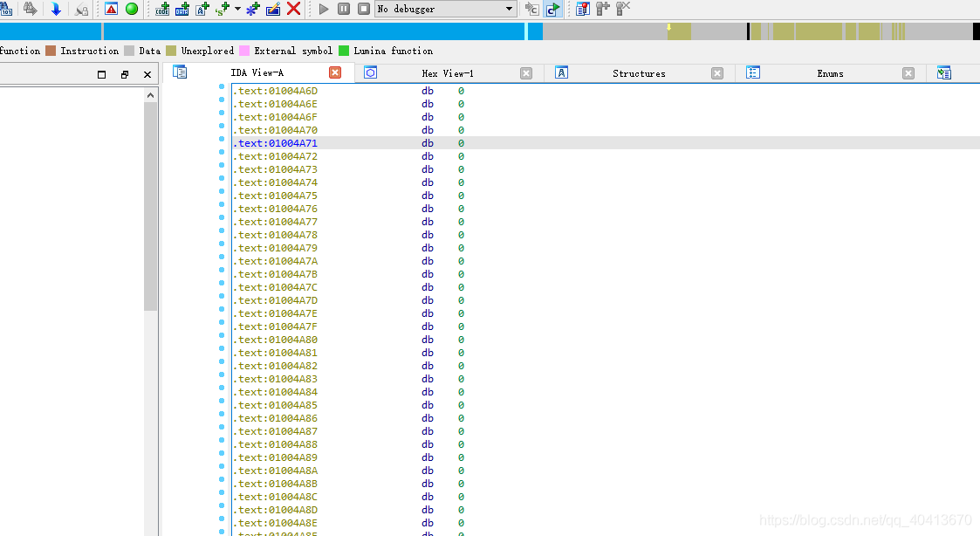Click the left panel scrollbar thumb
The height and width of the screenshot is (536, 980).
click(150, 206)
